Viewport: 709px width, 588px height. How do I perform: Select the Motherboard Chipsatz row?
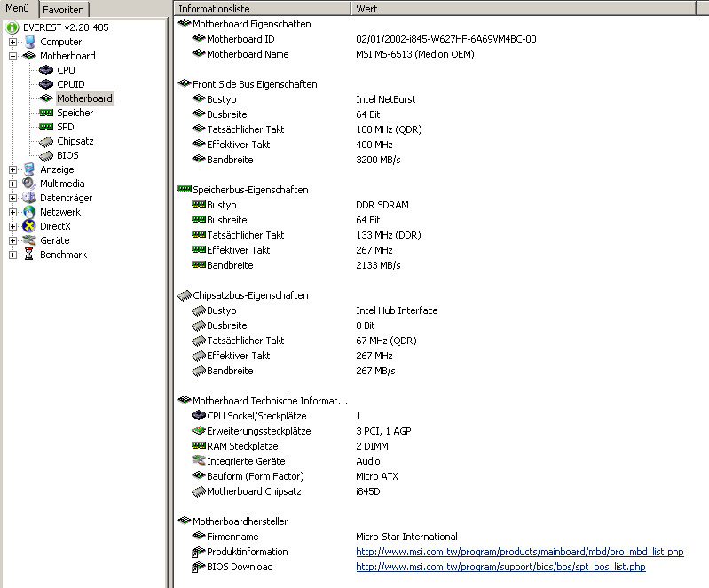[286, 490]
